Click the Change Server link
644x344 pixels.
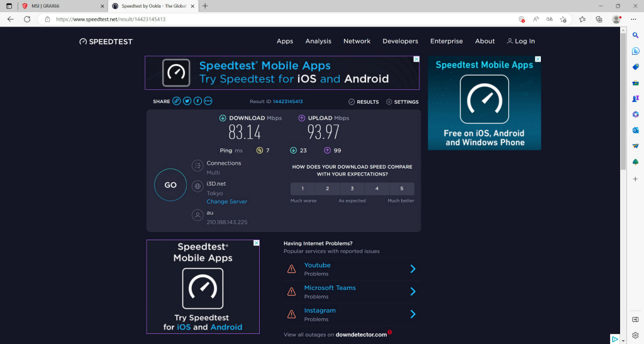pos(226,201)
